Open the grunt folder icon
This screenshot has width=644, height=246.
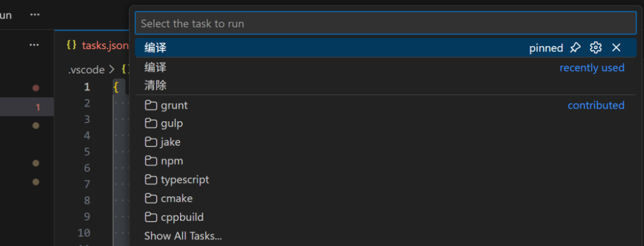[x=151, y=105]
